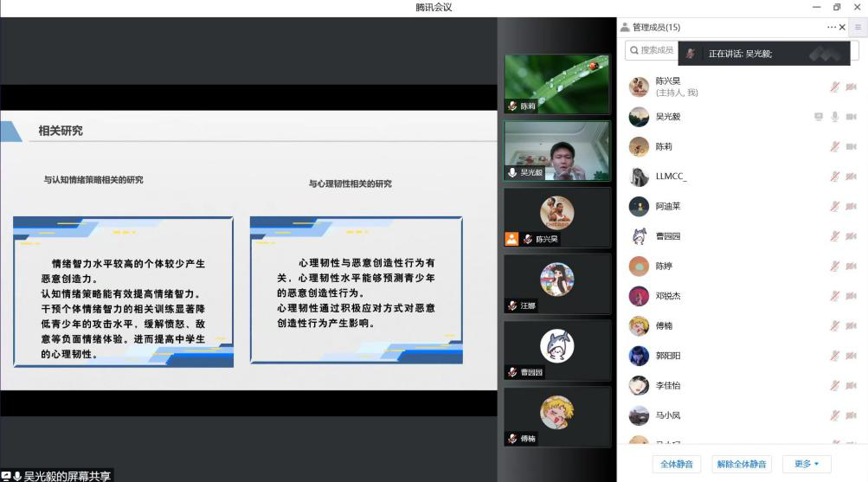Open the 更多 dropdown at panel bottom
Viewport: 868px width, 482px height.
[x=806, y=464]
